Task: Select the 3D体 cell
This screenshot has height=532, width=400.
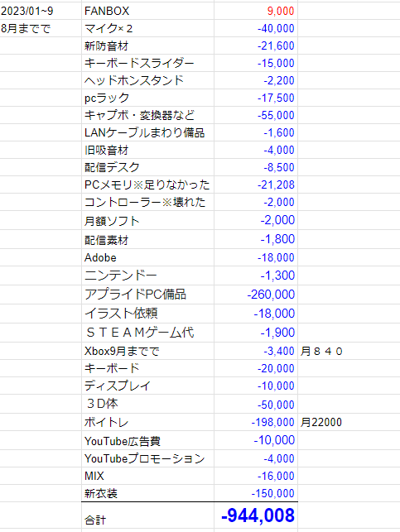Action: 147,404
